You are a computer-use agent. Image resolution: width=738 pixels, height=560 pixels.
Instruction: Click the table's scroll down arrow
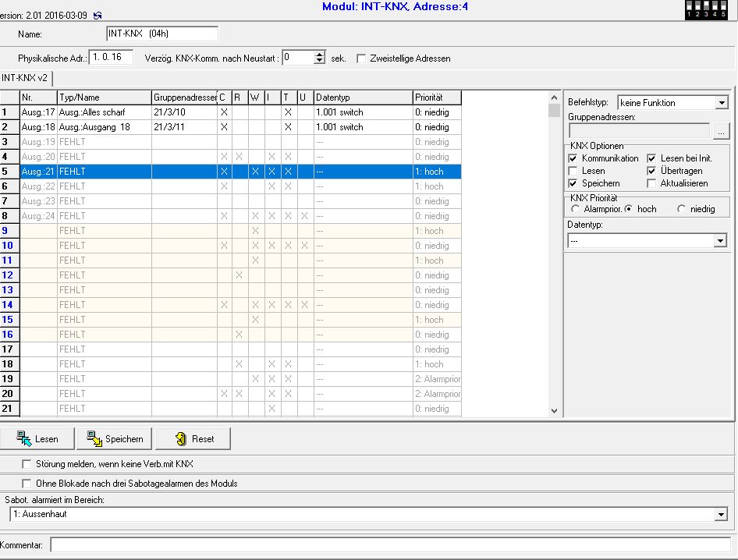click(x=555, y=411)
